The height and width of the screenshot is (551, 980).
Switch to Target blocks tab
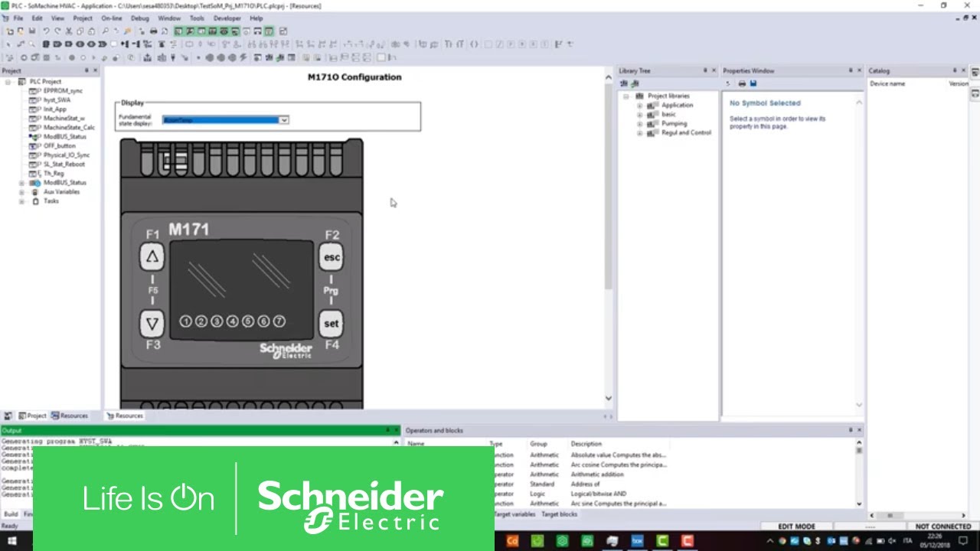[560, 514]
